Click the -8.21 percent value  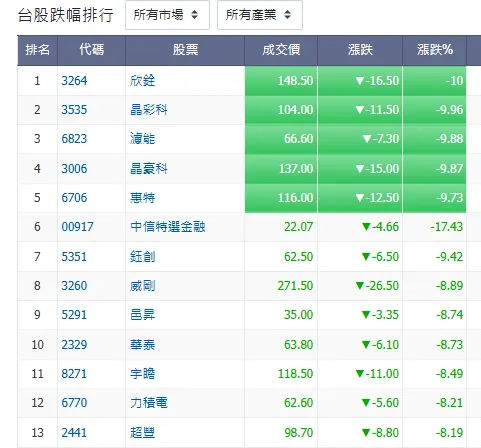[450, 403]
